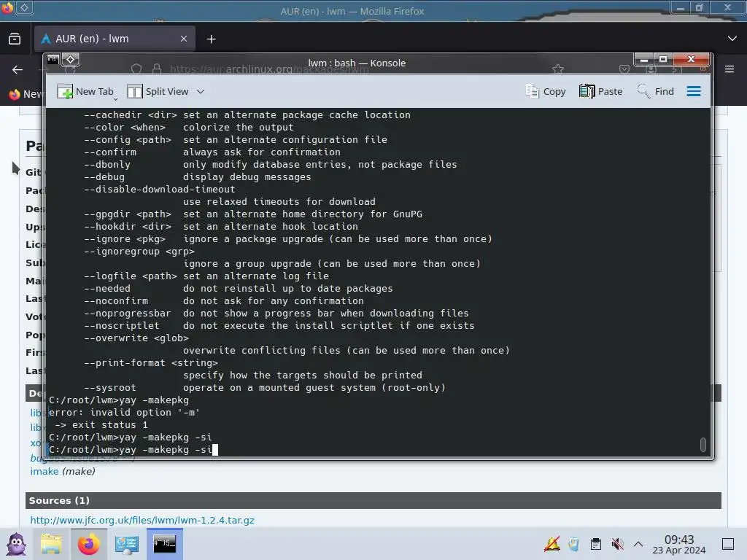
Task: Open the Konsole hamburger menu
Action: tap(694, 91)
